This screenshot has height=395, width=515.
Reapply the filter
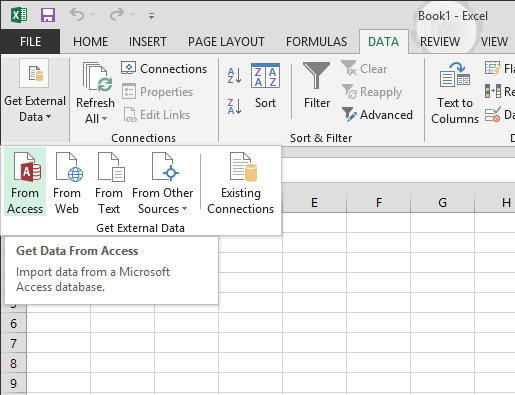[372, 92]
